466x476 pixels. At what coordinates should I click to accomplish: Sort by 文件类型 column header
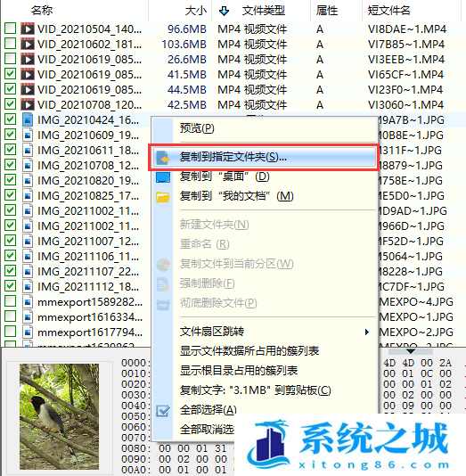point(264,11)
